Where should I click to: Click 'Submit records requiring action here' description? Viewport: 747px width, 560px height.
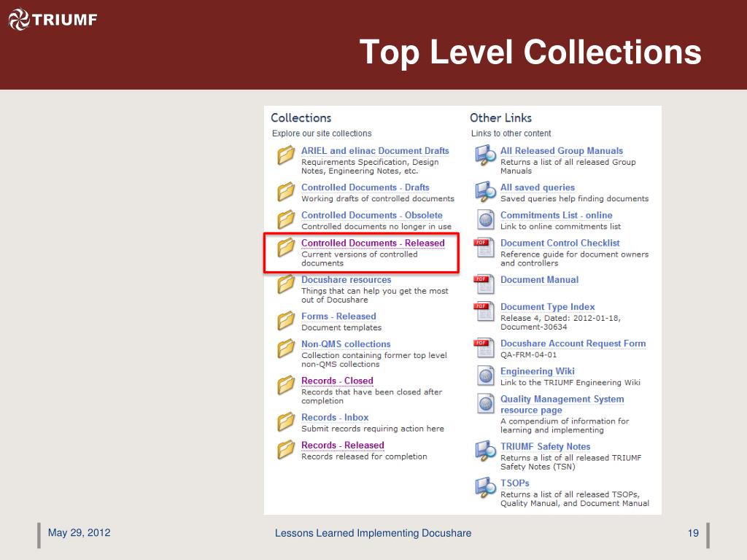click(372, 429)
